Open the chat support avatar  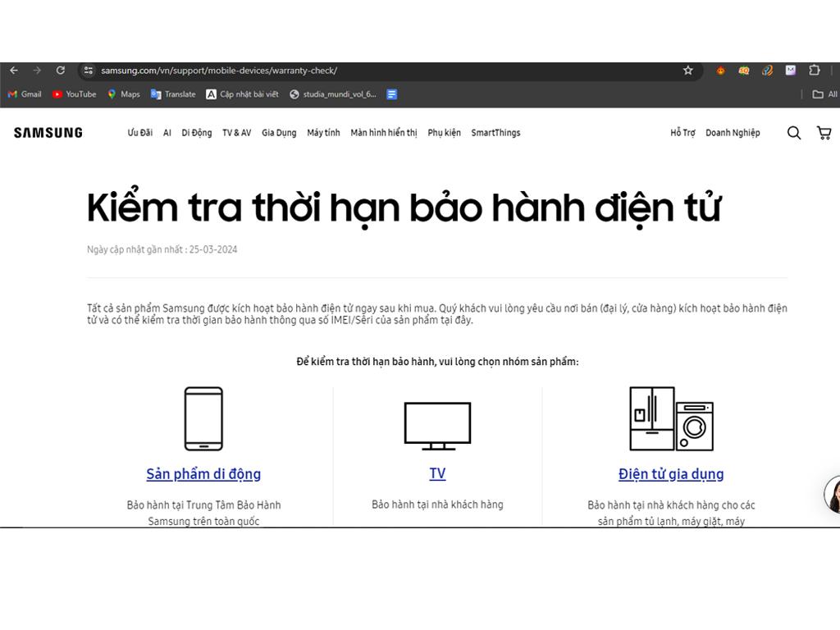833,495
